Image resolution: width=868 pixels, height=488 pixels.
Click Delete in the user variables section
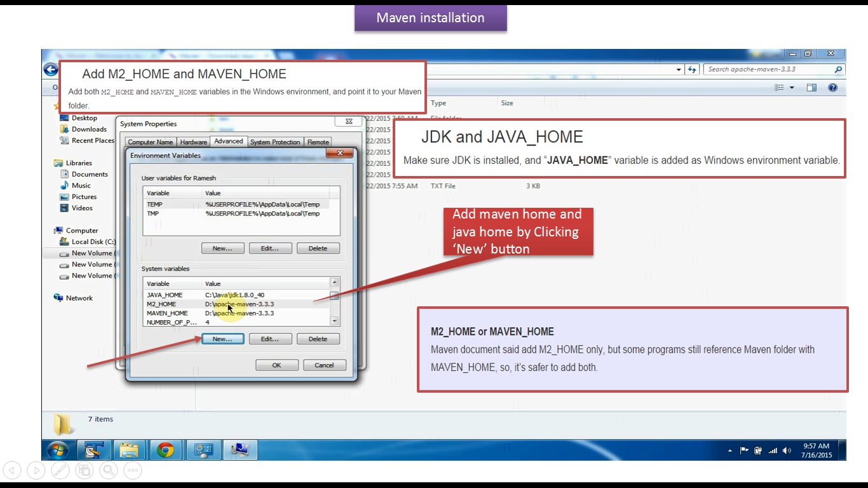tap(318, 248)
